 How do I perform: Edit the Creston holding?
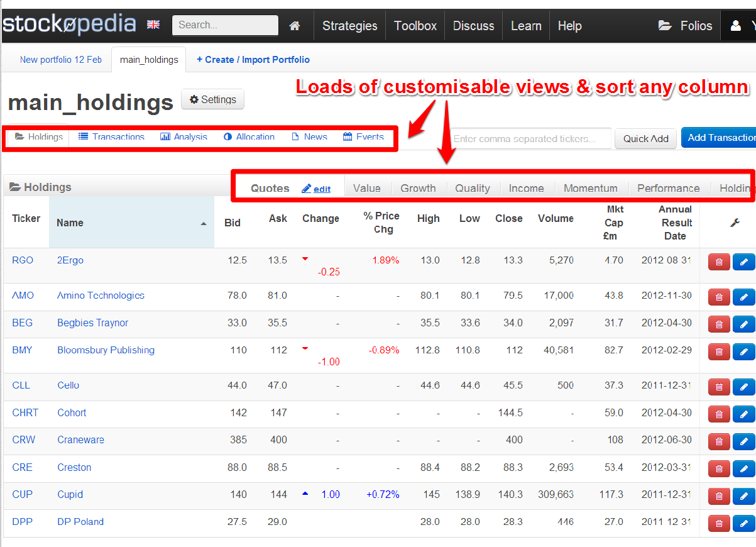[744, 468]
